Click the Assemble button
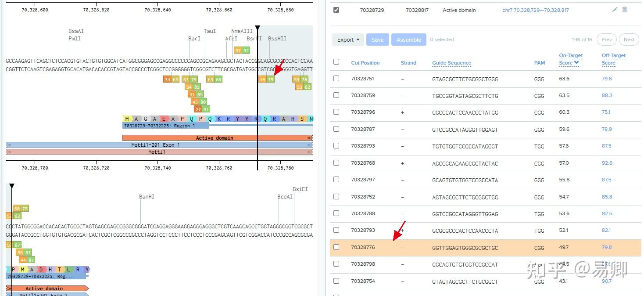The height and width of the screenshot is (296, 644). [x=408, y=39]
